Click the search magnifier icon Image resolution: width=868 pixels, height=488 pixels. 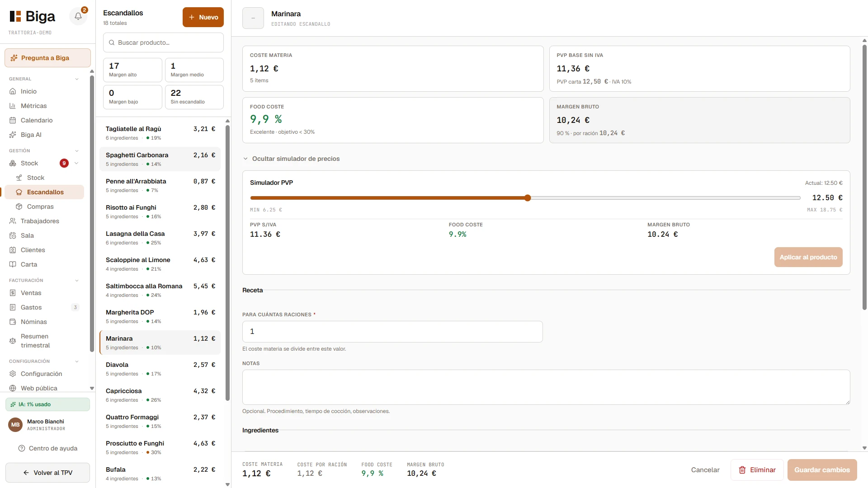[x=112, y=42]
